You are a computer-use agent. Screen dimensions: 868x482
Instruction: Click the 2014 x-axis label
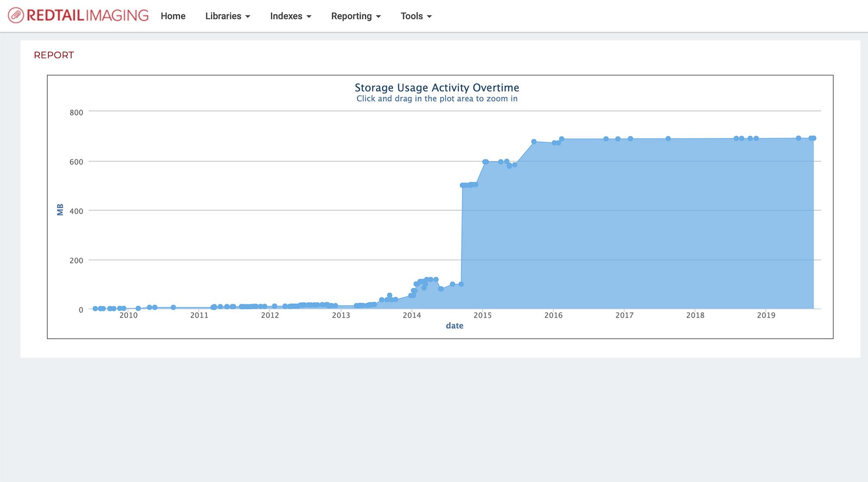[x=412, y=315]
